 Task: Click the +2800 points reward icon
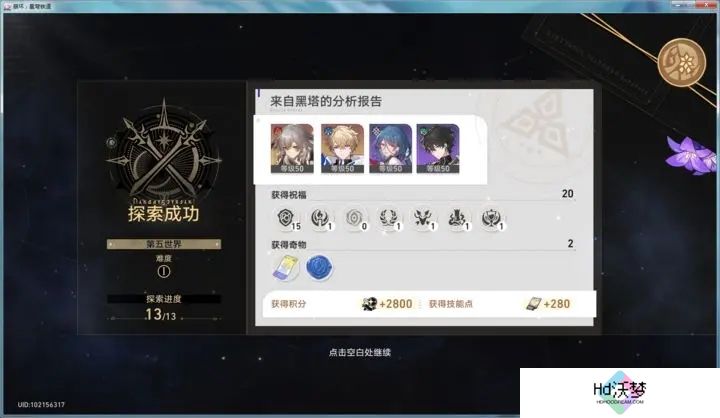(369, 304)
